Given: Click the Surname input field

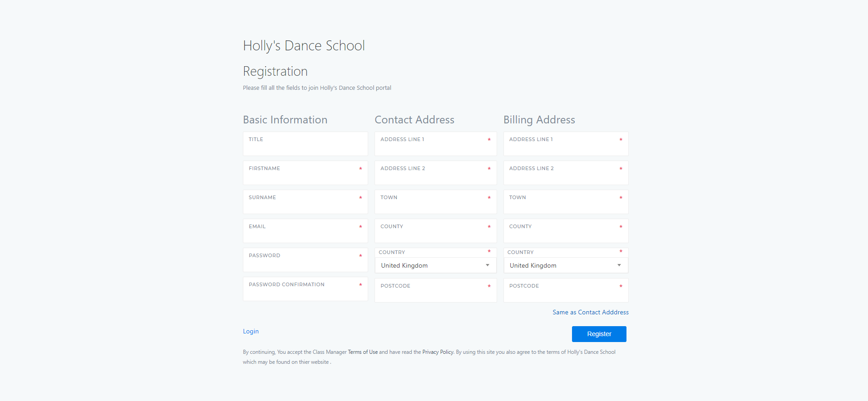Looking at the screenshot, I should click(x=306, y=202).
